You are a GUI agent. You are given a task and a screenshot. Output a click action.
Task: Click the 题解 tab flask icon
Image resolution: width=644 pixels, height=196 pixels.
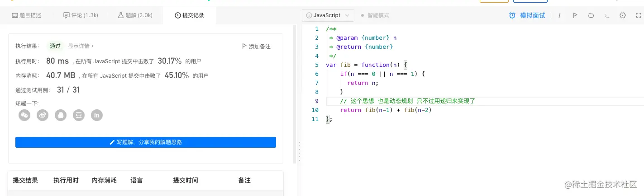(x=121, y=15)
